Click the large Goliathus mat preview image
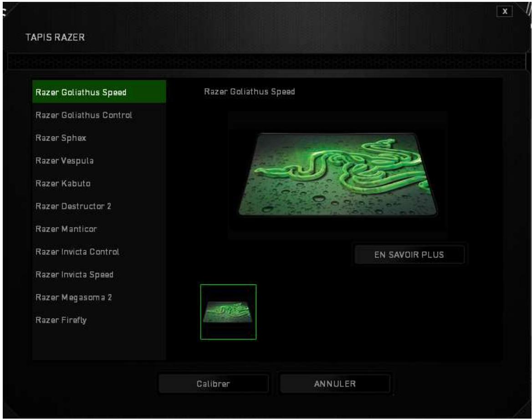 338,175
